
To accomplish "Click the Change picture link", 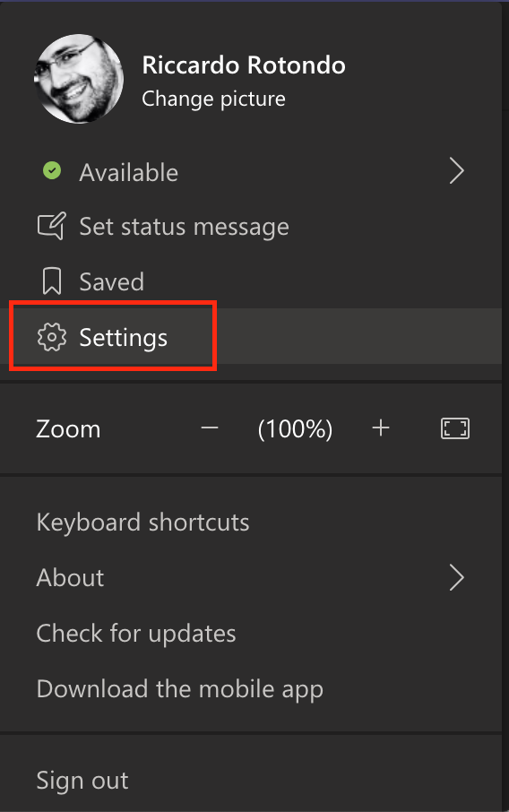I will click(x=213, y=99).
